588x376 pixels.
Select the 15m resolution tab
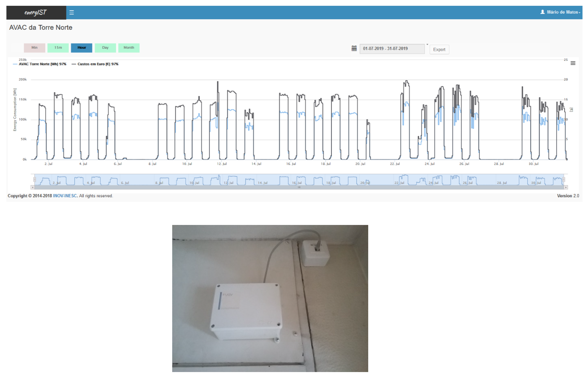point(58,48)
